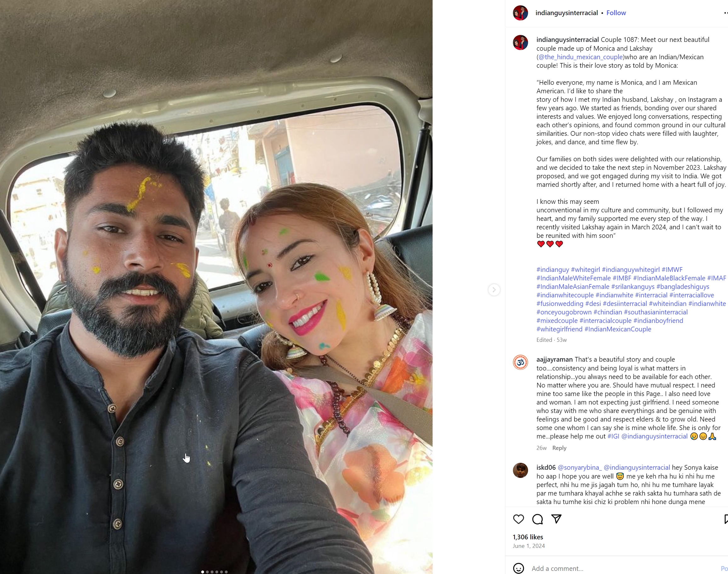The height and width of the screenshot is (574, 728).
Task: Share post via paper plane icon
Action: point(556,519)
